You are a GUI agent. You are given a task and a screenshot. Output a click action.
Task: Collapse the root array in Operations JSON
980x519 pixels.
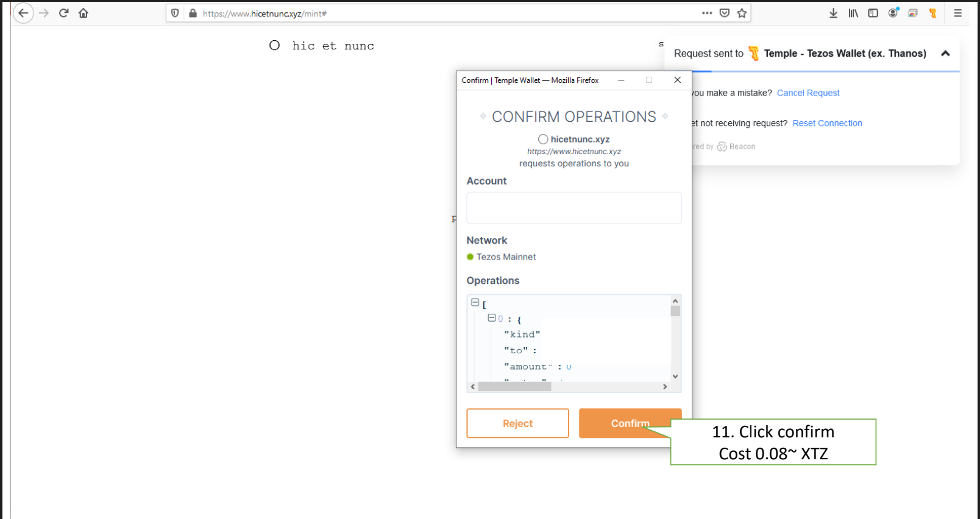pos(475,302)
